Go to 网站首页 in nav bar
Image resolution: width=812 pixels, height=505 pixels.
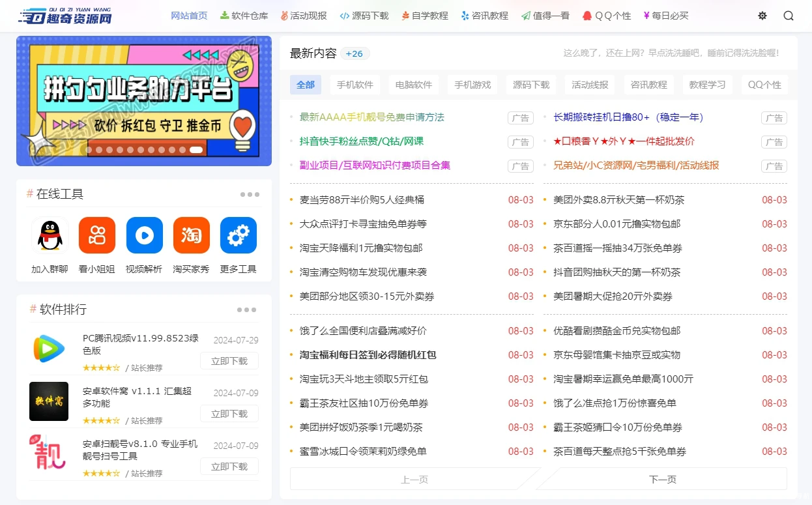pos(189,16)
